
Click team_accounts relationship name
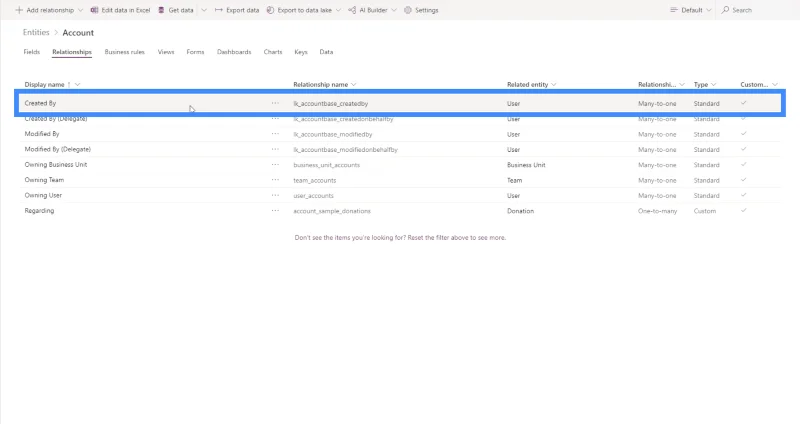pyautogui.click(x=315, y=180)
